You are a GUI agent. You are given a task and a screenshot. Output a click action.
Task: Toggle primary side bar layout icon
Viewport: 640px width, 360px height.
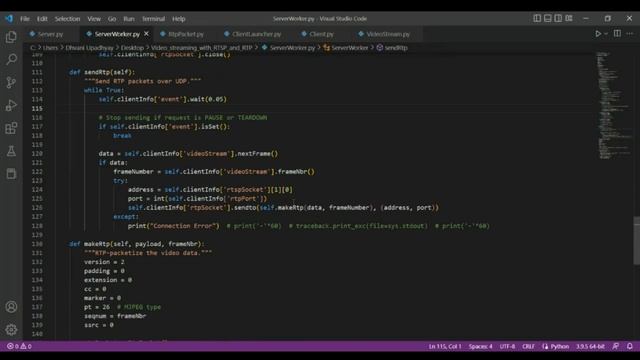point(537,18)
